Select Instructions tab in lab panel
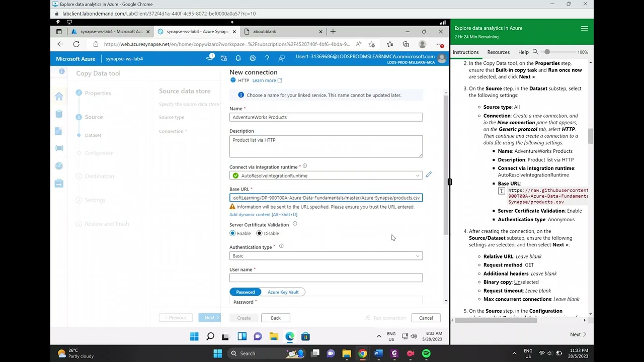The image size is (644, 362). pyautogui.click(x=465, y=52)
